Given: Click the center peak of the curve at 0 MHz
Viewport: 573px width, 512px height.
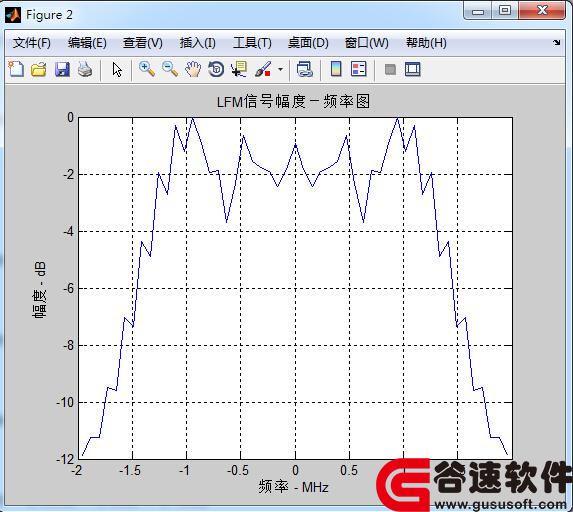Looking at the screenshot, I should 296,145.
